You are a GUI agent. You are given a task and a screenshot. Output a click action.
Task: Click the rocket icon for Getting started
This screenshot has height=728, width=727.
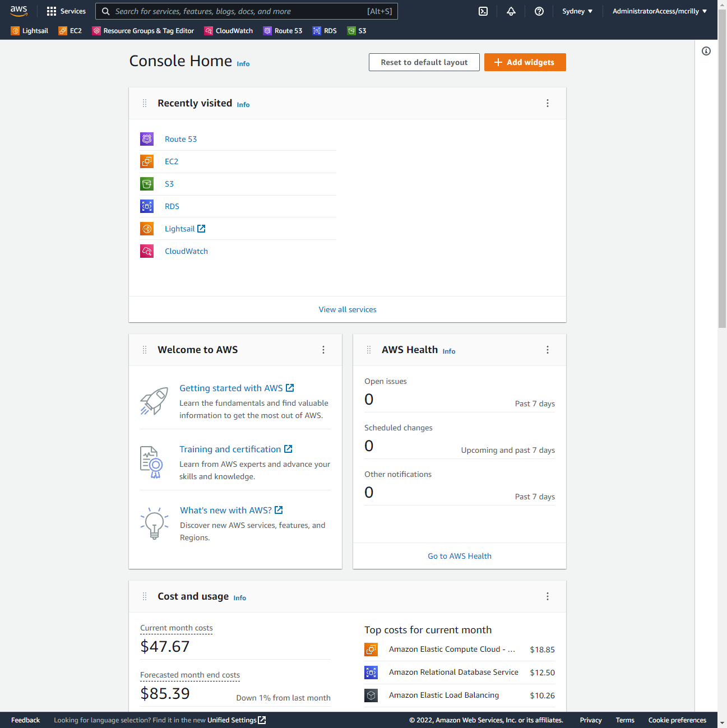[154, 401]
